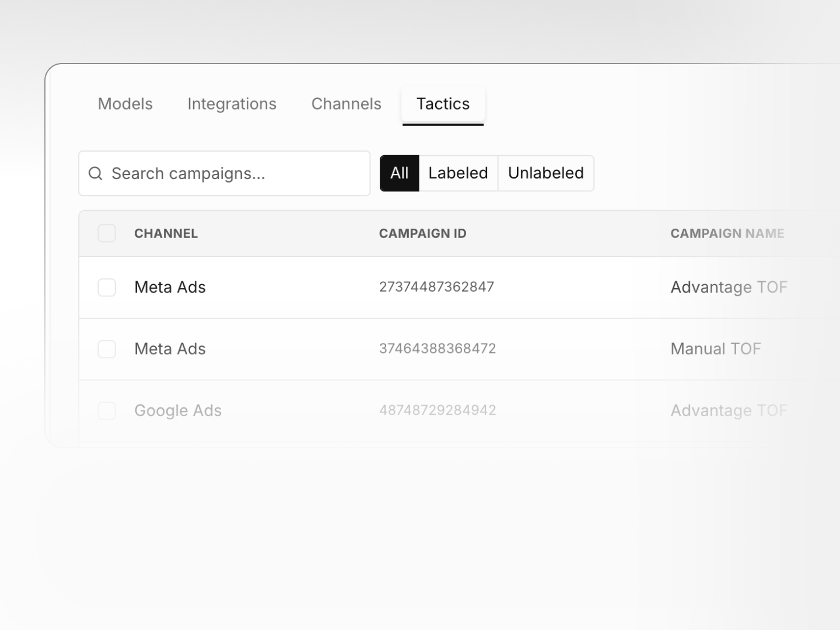The image size is (840, 630).
Task: Click the CHANNEL column header
Action: click(x=166, y=233)
